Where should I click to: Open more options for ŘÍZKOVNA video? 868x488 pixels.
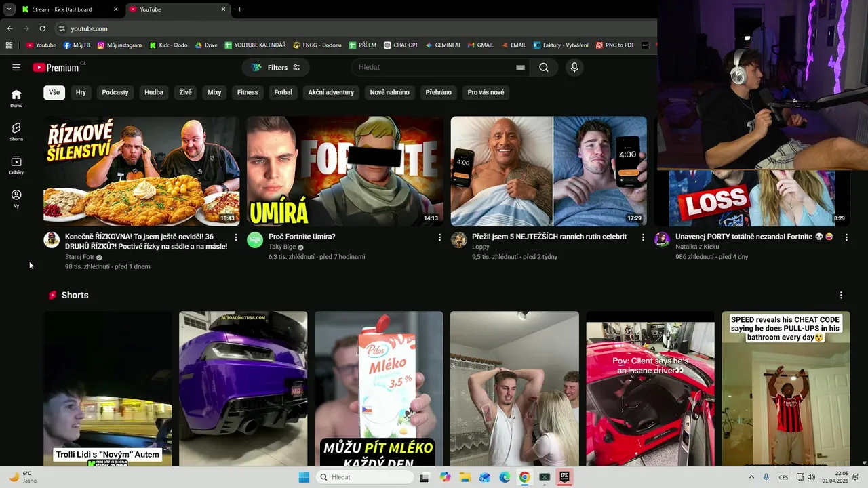236,237
